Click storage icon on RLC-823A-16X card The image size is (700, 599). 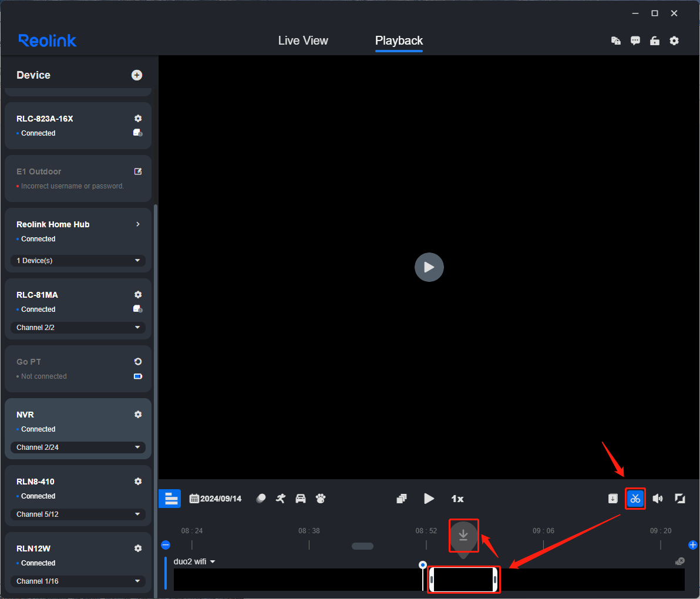point(138,133)
